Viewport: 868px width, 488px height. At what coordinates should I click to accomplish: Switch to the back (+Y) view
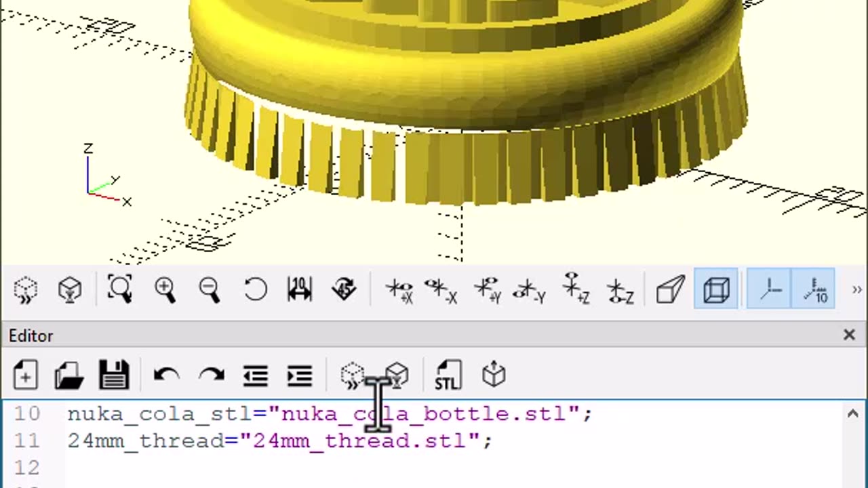[x=488, y=290]
